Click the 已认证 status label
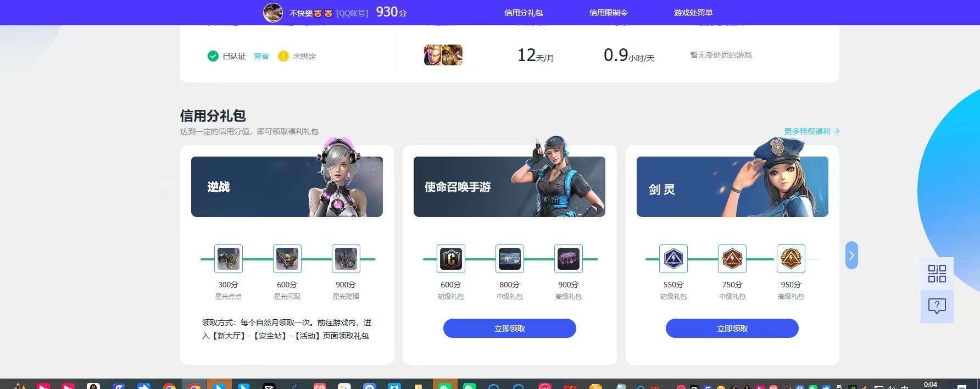The height and width of the screenshot is (389, 980). point(234,56)
